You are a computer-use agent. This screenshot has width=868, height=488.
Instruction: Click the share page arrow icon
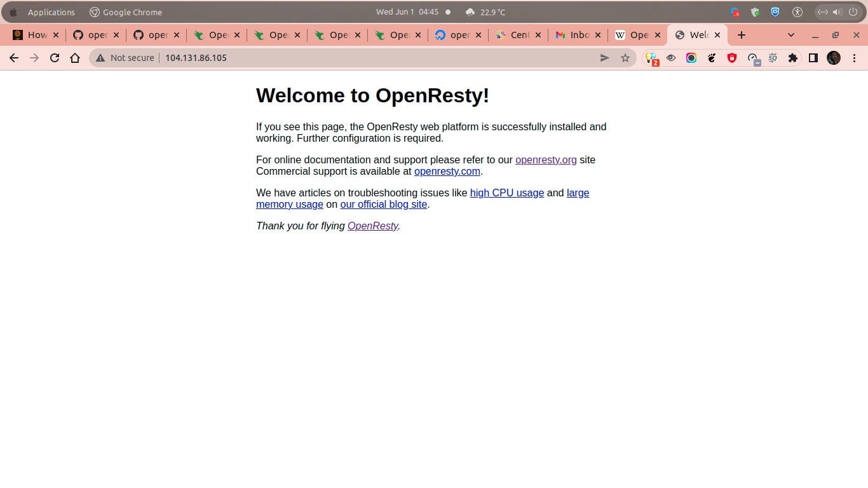604,58
